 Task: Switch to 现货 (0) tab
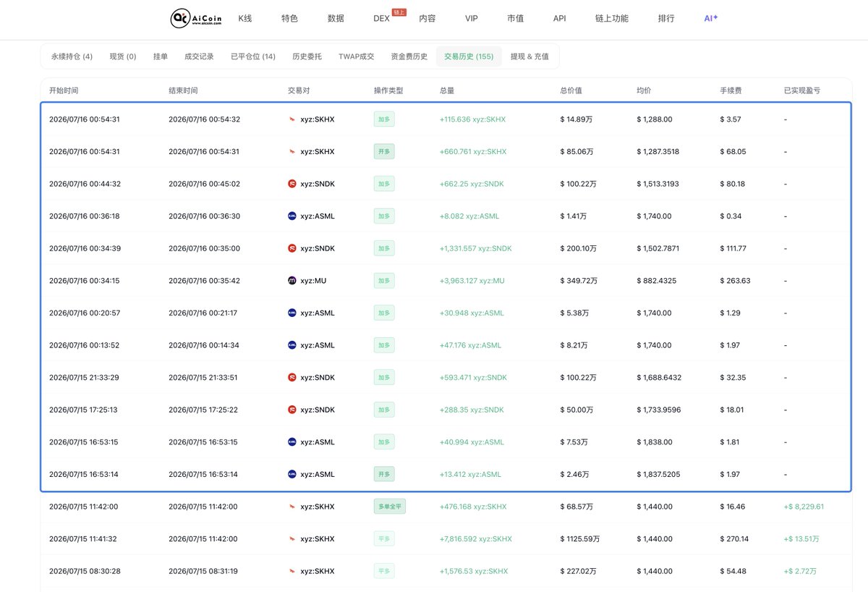point(123,56)
